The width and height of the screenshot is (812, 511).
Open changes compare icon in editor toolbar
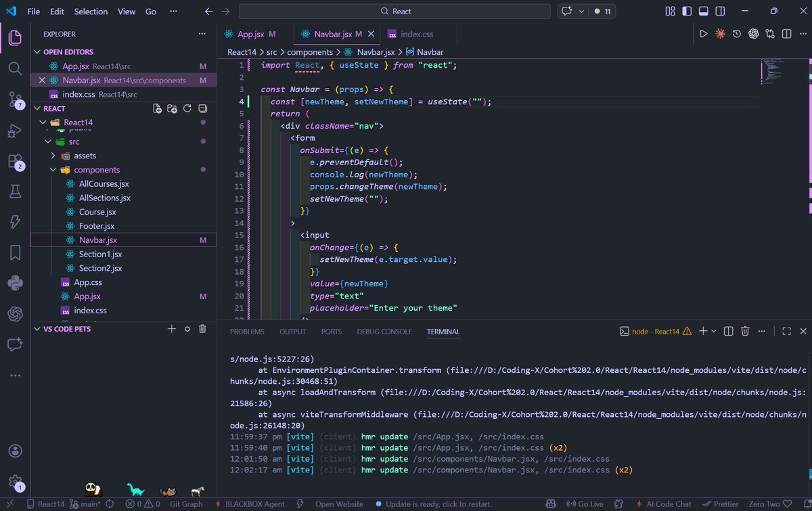coord(770,34)
